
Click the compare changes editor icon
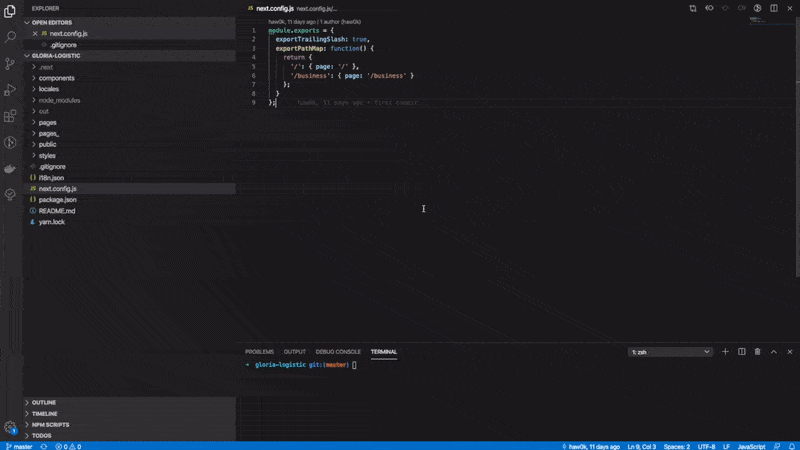tap(692, 8)
